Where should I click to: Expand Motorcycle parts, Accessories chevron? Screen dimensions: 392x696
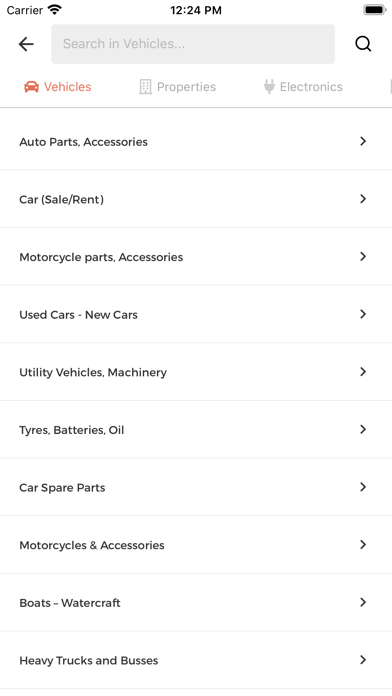[363, 257]
